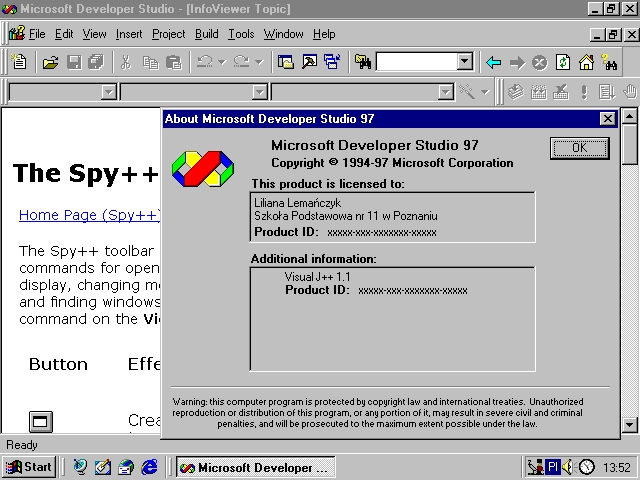Launch Internet Explorer from Quick Launch

coord(149,467)
